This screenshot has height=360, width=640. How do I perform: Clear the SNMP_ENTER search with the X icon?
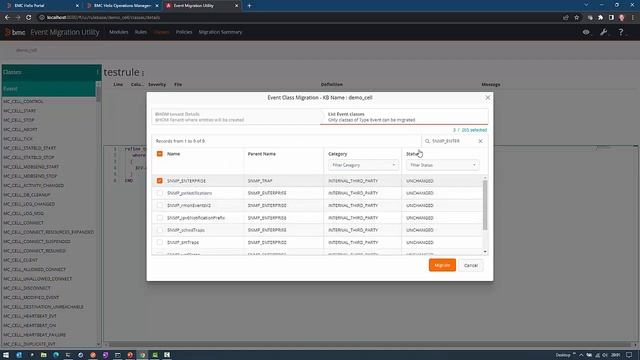point(480,141)
